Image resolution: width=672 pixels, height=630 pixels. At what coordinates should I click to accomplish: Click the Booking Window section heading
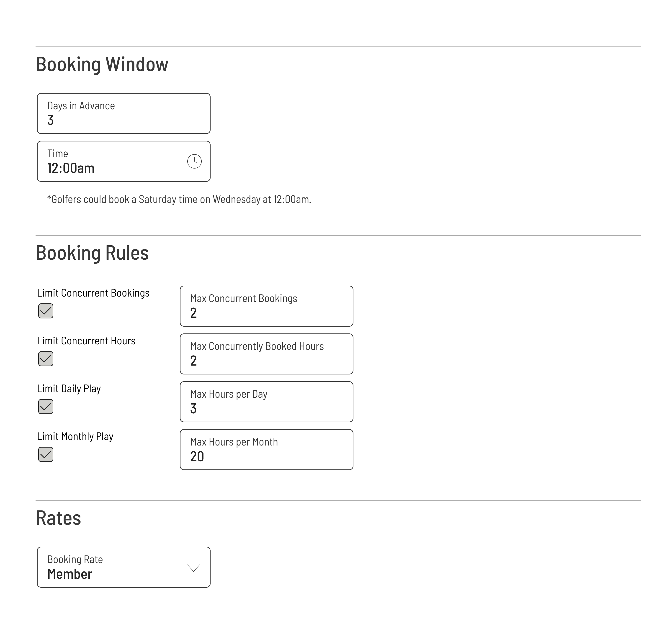click(102, 64)
